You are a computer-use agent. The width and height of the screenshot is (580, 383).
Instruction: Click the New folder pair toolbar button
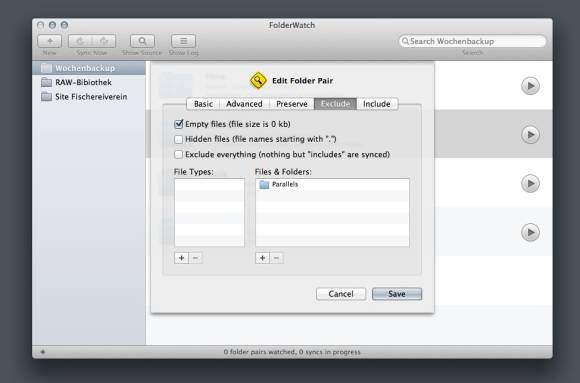(x=50, y=41)
